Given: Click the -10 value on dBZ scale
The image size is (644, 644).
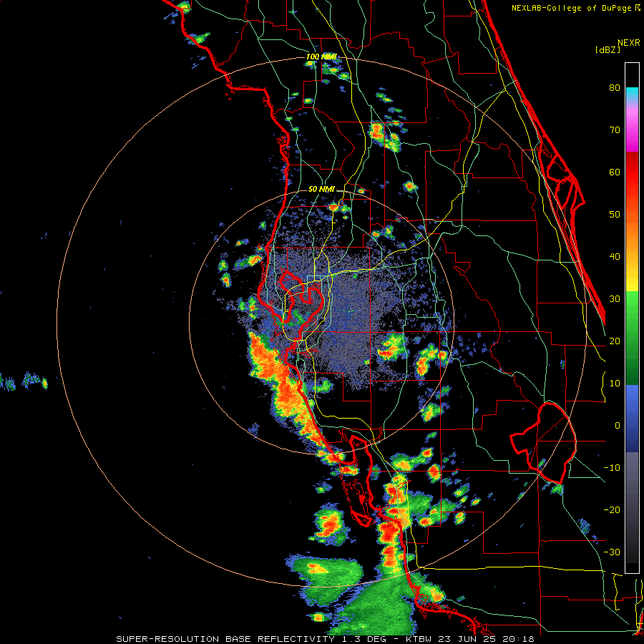Looking at the screenshot, I should pos(612,468).
